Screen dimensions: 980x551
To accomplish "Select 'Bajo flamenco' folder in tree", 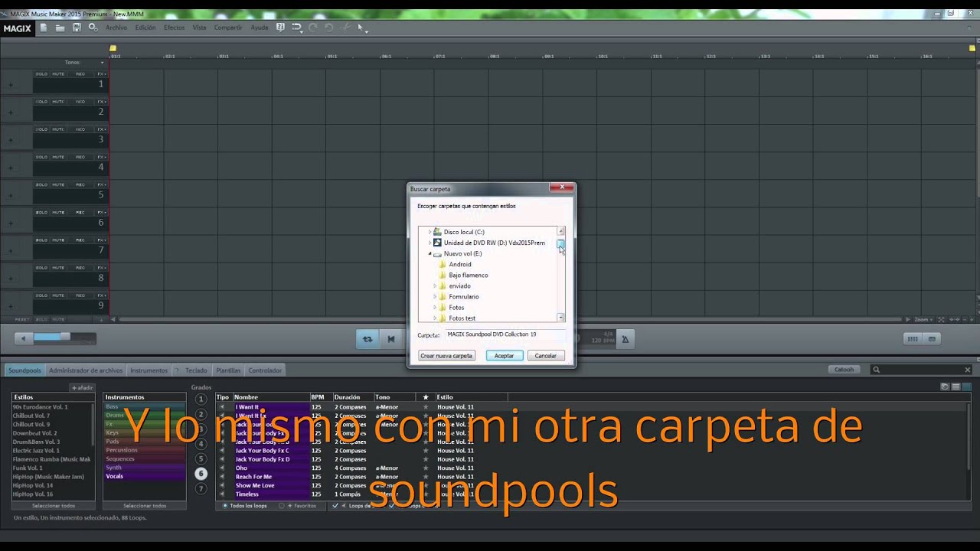I will click(468, 275).
